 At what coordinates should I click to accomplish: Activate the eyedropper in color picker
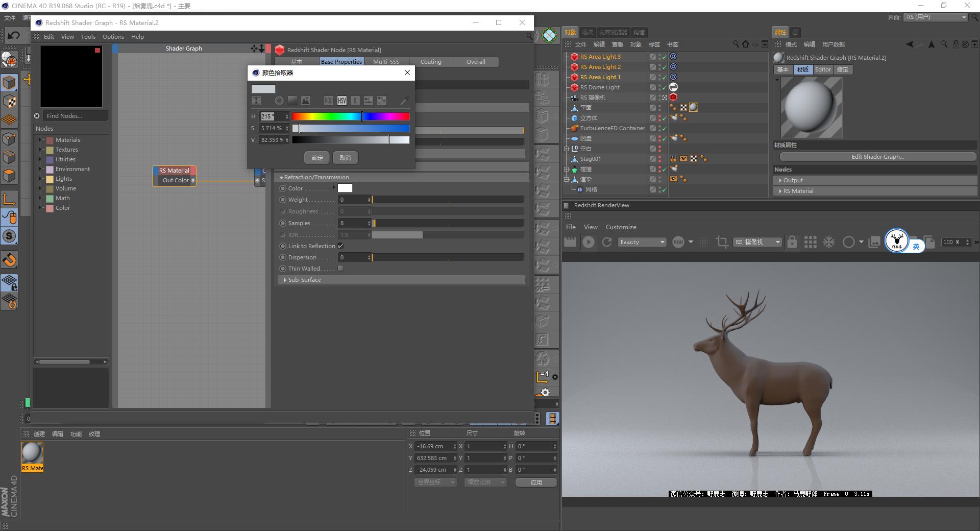404,101
